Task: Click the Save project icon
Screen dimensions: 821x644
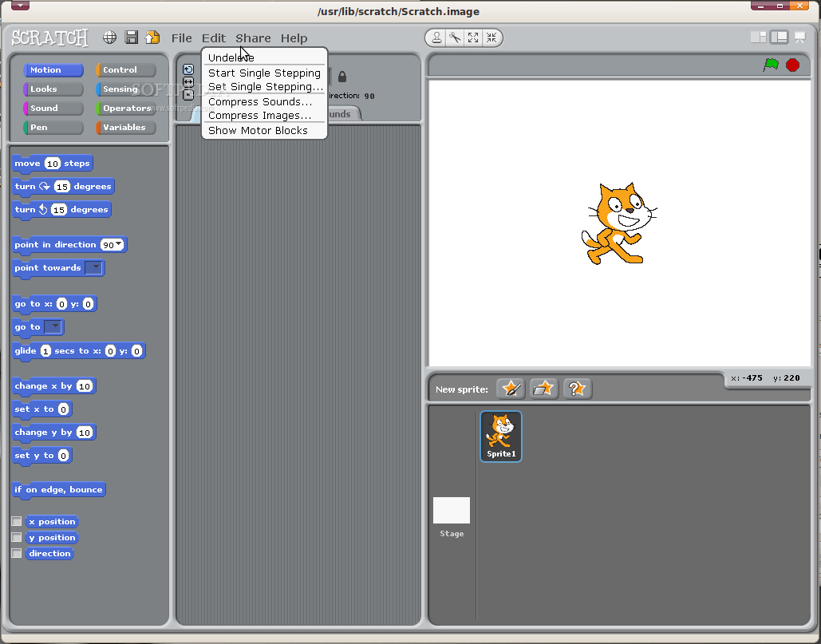Action: tap(130, 37)
